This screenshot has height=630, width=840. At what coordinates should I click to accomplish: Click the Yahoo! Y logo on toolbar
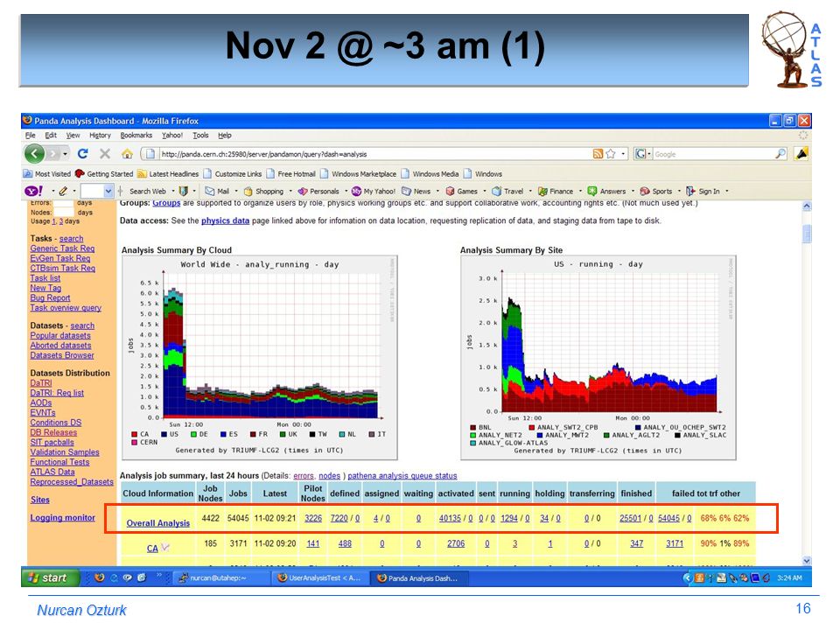click(34, 192)
